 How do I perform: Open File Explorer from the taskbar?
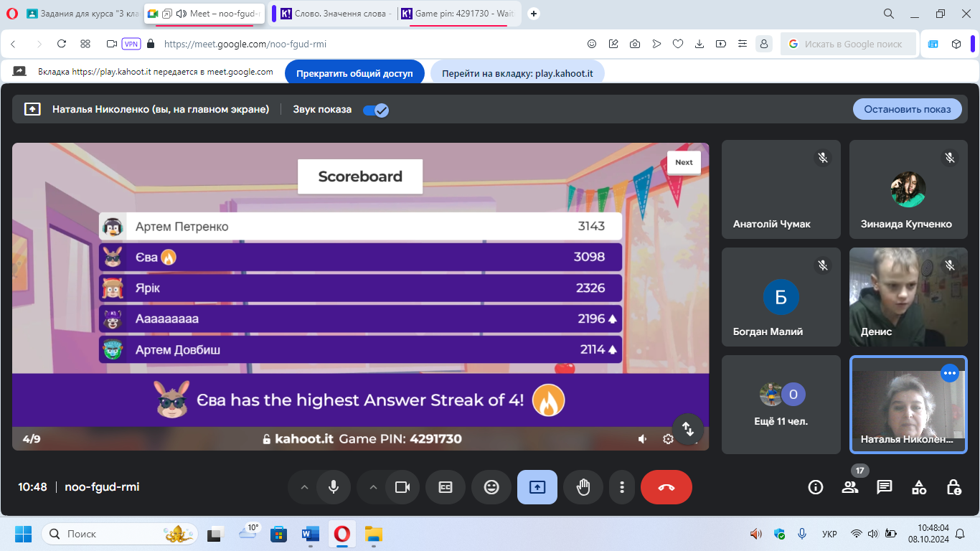[x=373, y=534]
